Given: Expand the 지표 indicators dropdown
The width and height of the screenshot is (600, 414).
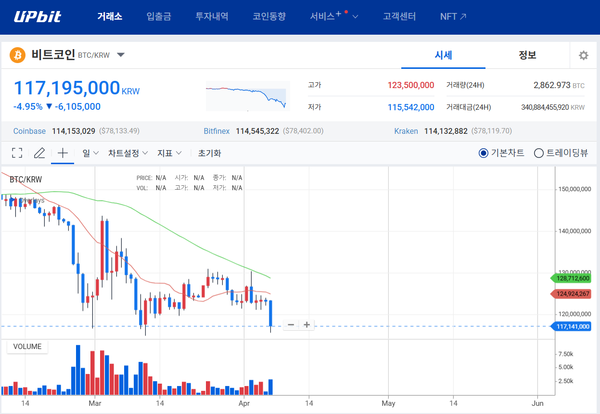Looking at the screenshot, I should click(170, 153).
